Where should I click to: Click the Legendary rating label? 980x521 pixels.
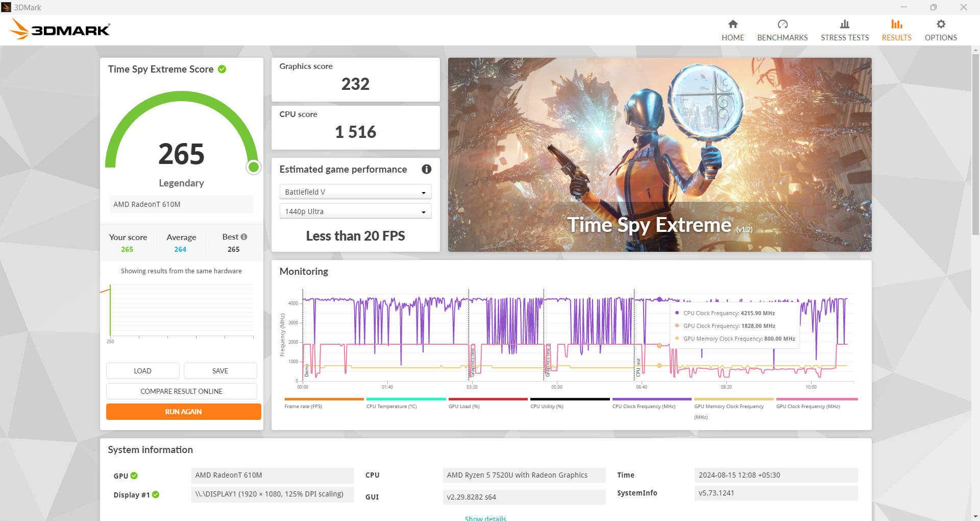[x=181, y=183]
